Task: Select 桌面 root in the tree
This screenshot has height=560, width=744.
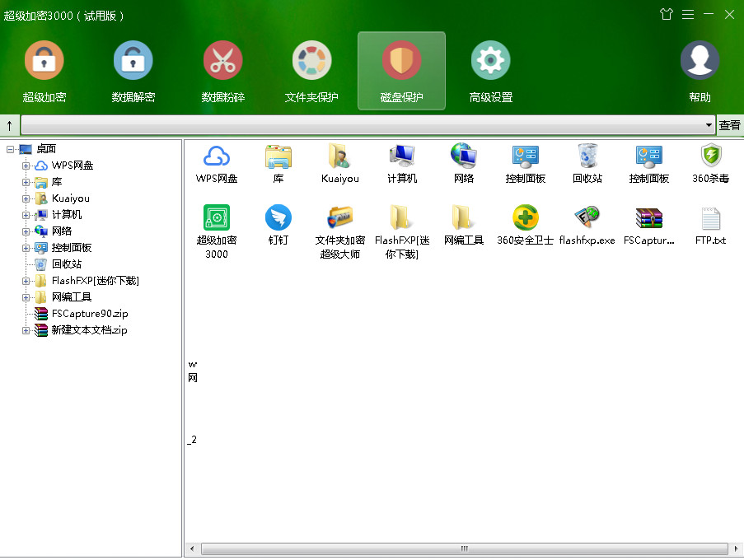Action: [x=46, y=149]
